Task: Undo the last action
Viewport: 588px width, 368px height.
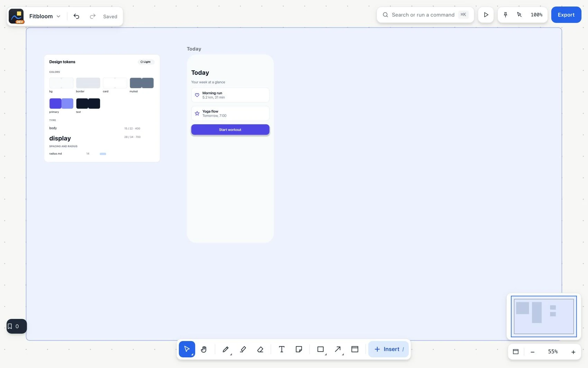Action: [76, 16]
